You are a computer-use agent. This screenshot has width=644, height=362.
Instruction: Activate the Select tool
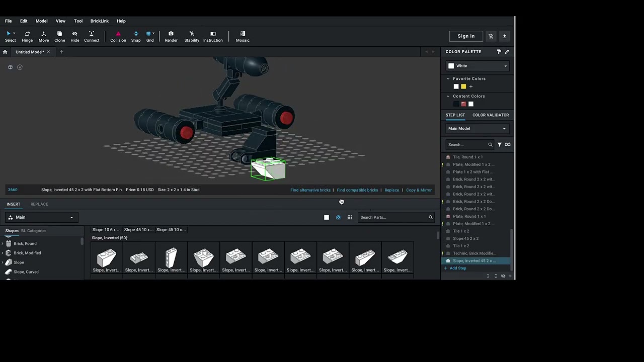coord(10,36)
